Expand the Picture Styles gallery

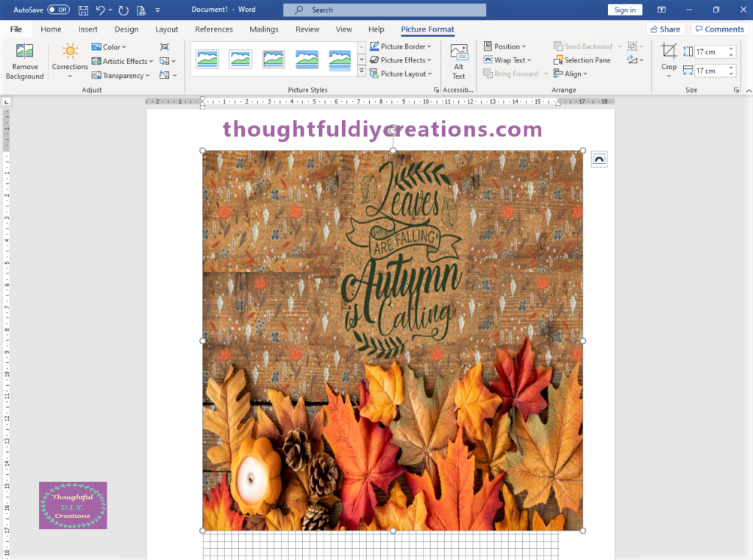(x=362, y=72)
